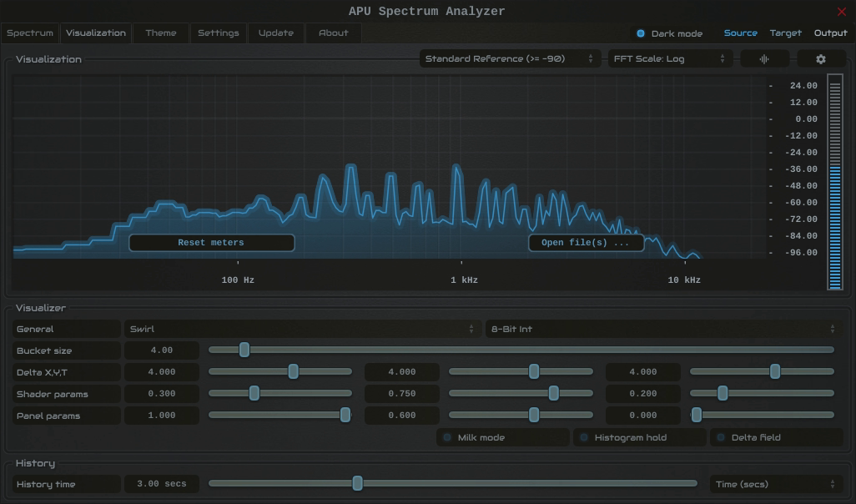856x504 pixels.
Task: Click the History time 3.00 secs field
Action: click(162, 484)
